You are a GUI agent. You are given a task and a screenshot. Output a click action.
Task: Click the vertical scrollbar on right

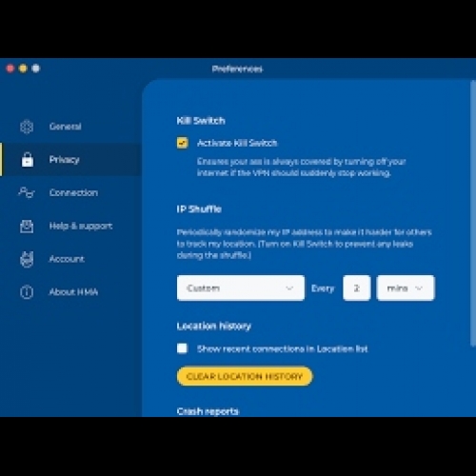pyautogui.click(x=473, y=213)
